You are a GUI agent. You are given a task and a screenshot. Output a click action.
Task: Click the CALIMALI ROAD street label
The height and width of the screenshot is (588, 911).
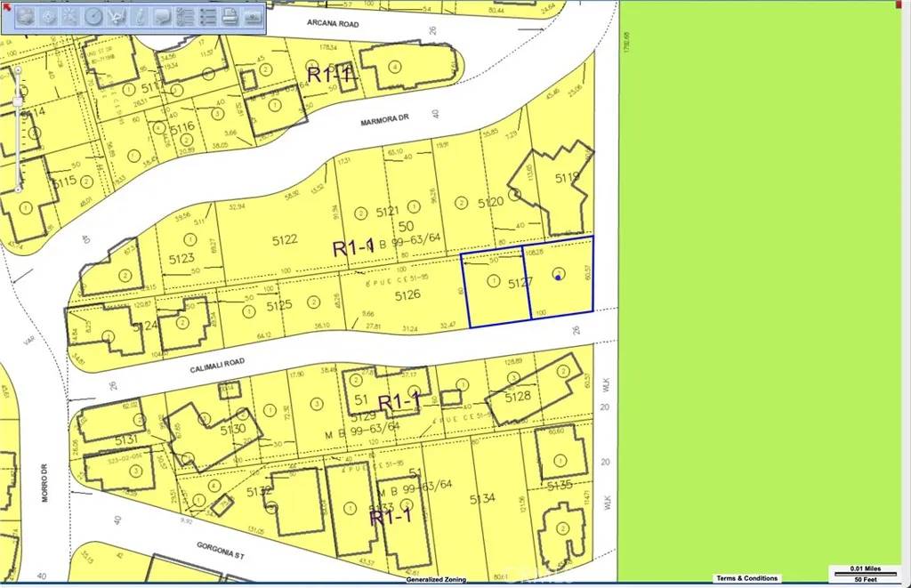click(x=217, y=366)
